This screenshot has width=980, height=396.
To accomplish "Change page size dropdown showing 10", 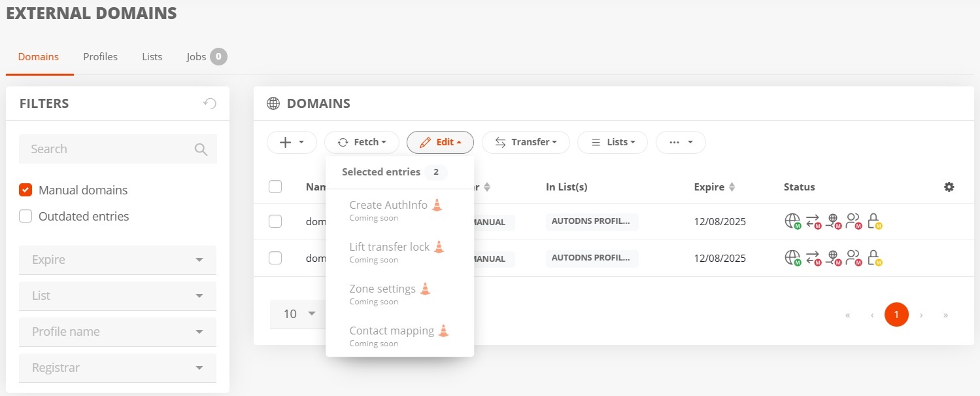I will click(x=297, y=314).
